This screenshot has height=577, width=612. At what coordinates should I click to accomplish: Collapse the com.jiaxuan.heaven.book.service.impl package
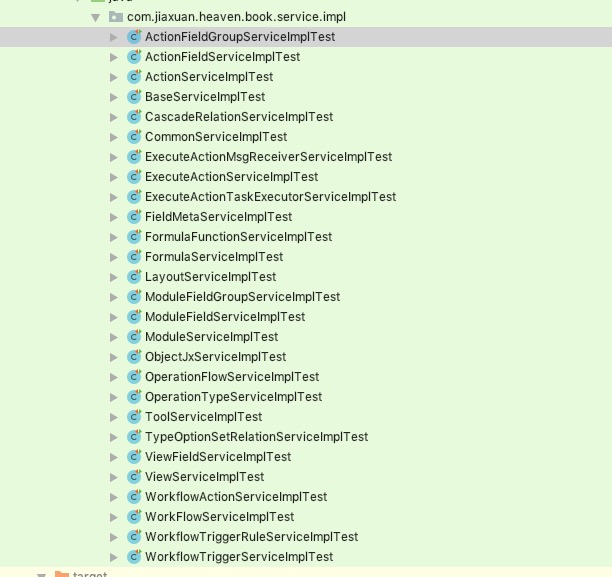tap(96, 18)
